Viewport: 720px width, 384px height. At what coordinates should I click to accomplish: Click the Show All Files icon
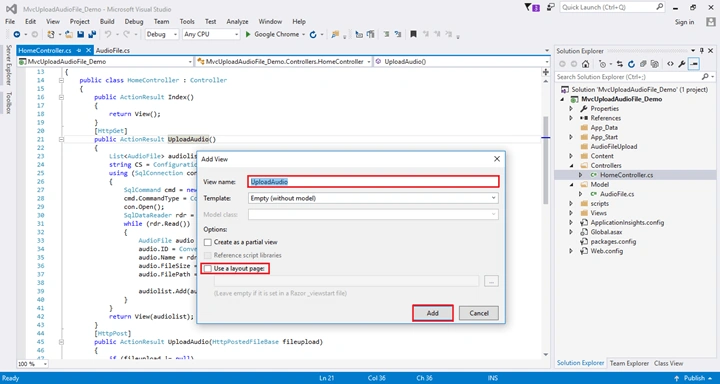tap(655, 64)
